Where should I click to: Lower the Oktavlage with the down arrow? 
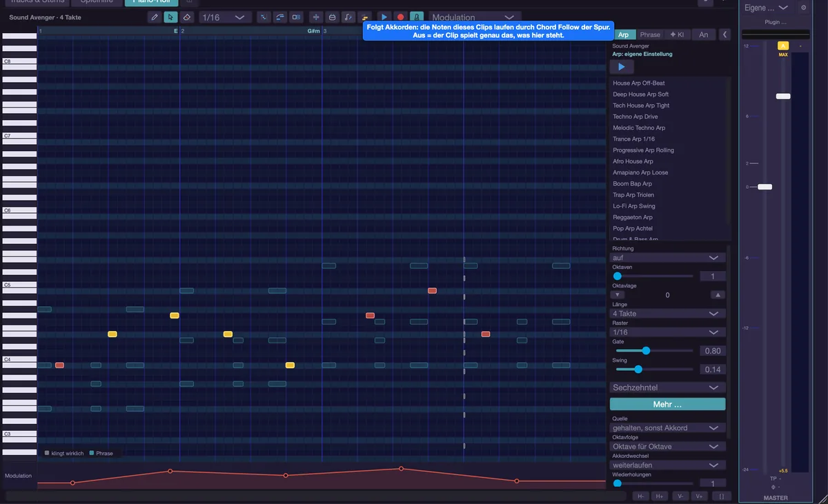(618, 295)
